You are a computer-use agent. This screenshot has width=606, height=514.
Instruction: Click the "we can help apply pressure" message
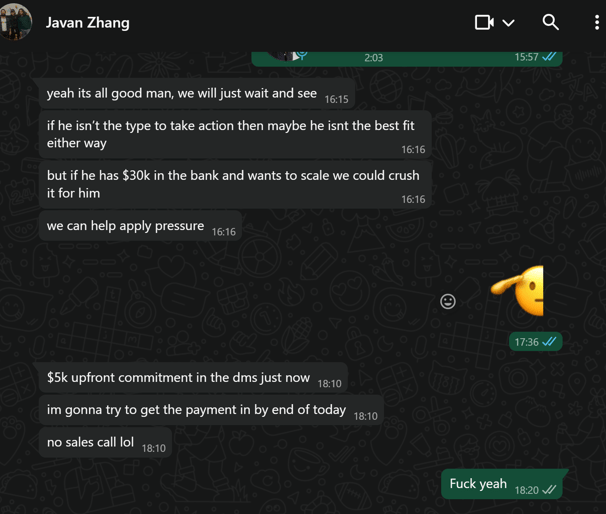pyautogui.click(x=140, y=226)
